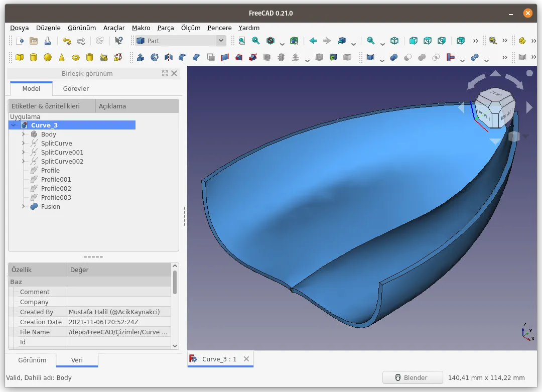Click the isometric view icon
Image resolution: width=542 pixels, height=392 pixels.
point(394,41)
